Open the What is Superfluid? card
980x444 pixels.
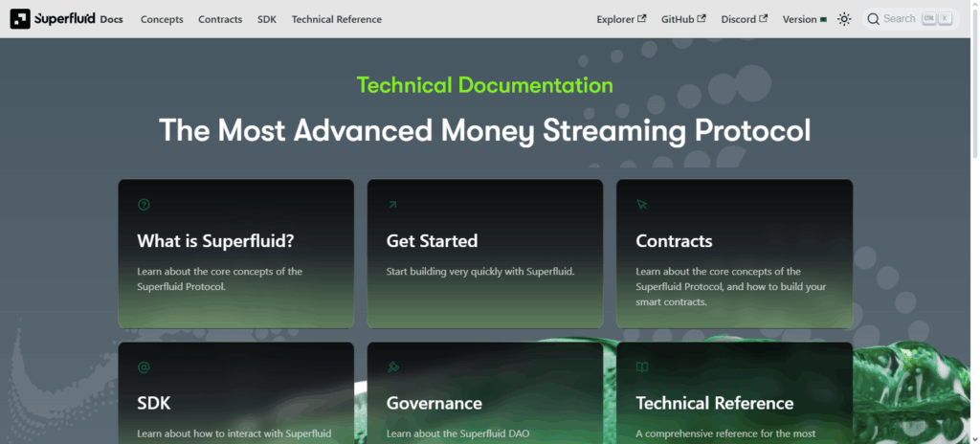point(235,254)
